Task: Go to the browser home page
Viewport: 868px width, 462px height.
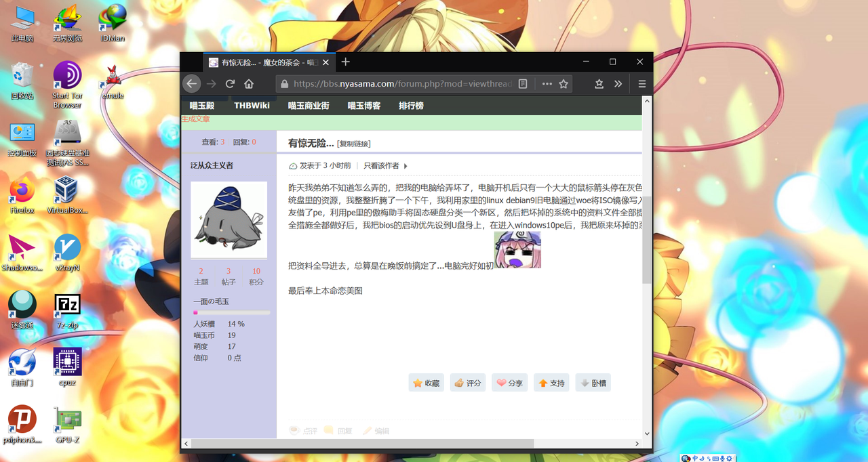Action: (249, 84)
